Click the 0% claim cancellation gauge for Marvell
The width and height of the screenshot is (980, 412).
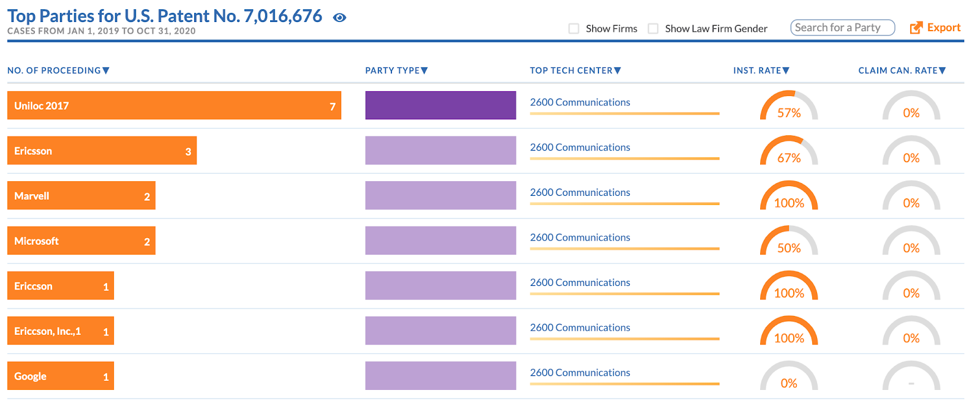(911, 196)
